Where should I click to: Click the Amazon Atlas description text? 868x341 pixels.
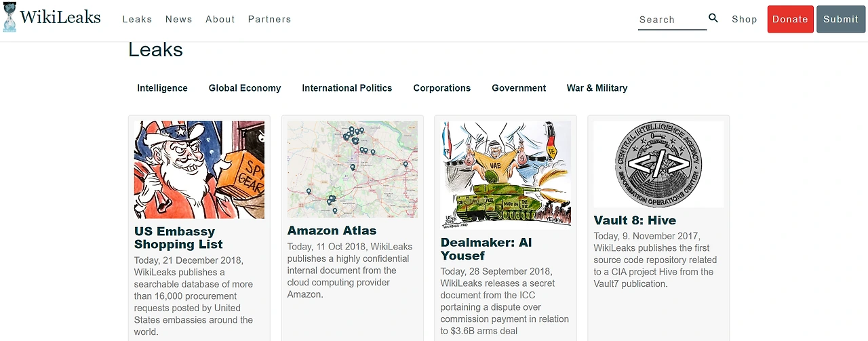(350, 270)
